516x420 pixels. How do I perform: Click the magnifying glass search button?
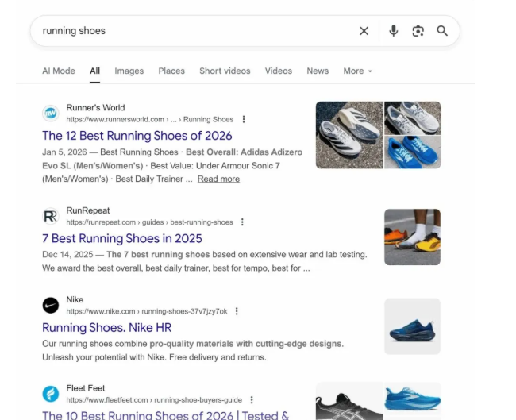442,31
